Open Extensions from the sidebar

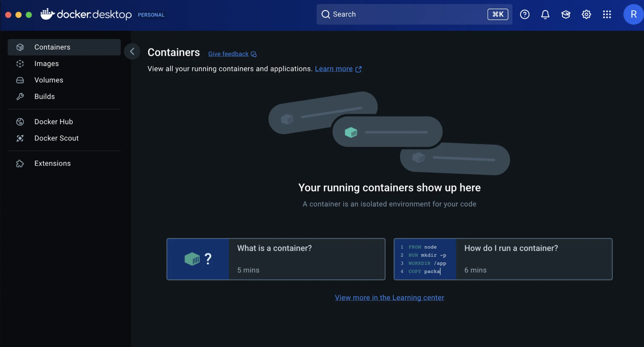point(64,163)
